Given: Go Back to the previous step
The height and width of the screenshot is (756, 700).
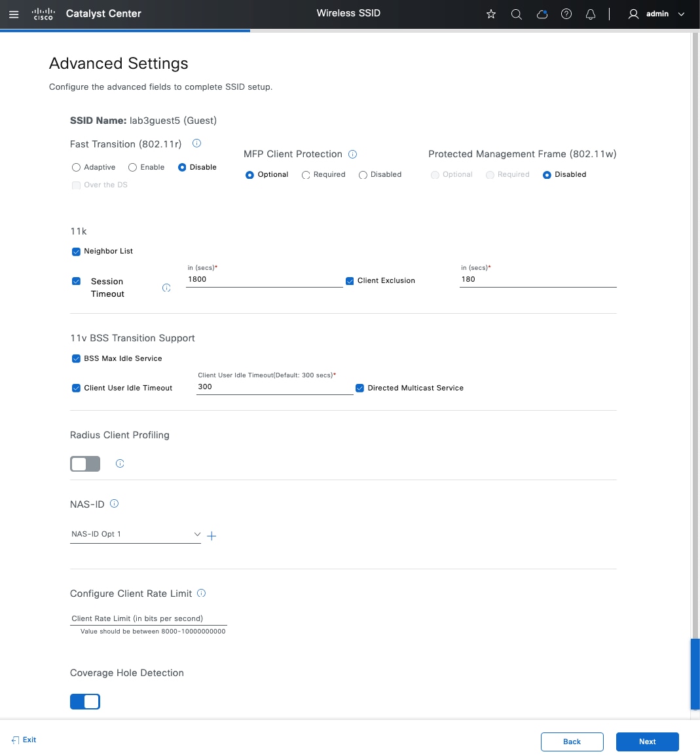Looking at the screenshot, I should pyautogui.click(x=572, y=742).
